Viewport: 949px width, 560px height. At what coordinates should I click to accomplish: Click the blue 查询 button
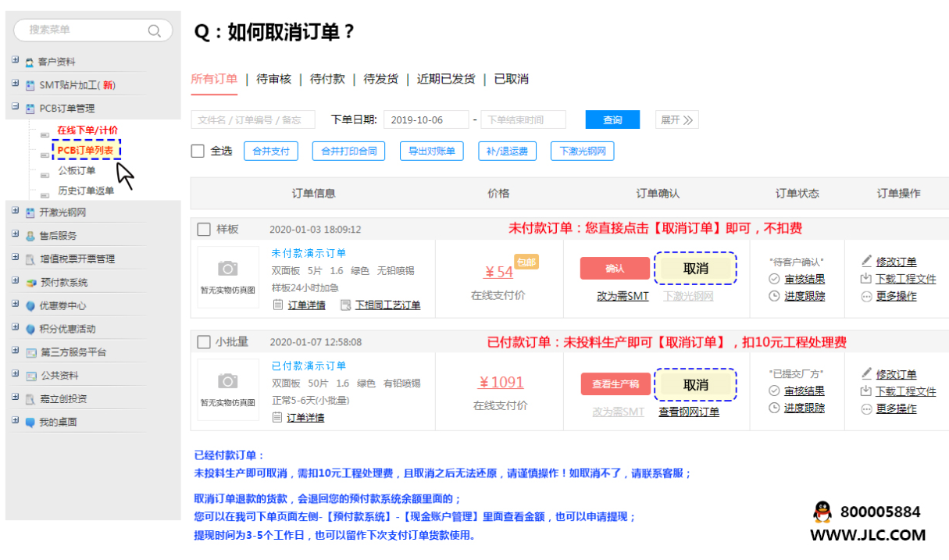tap(612, 120)
